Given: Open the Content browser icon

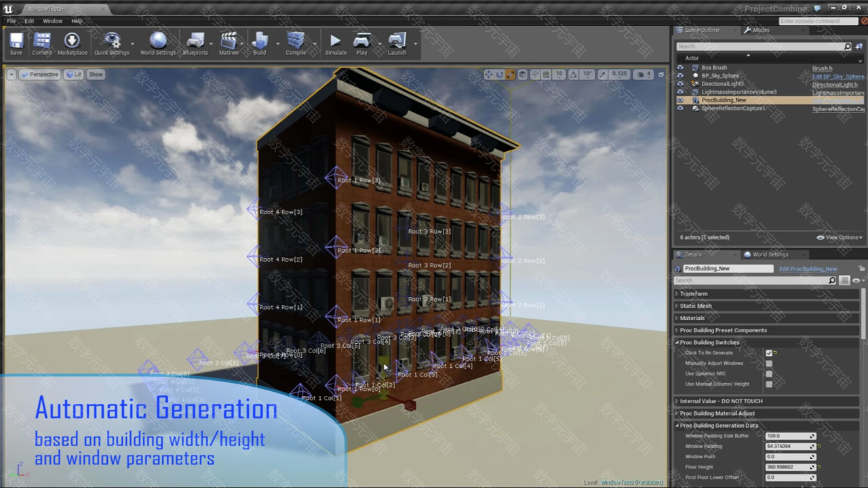Looking at the screenshot, I should pyautogui.click(x=42, y=43).
